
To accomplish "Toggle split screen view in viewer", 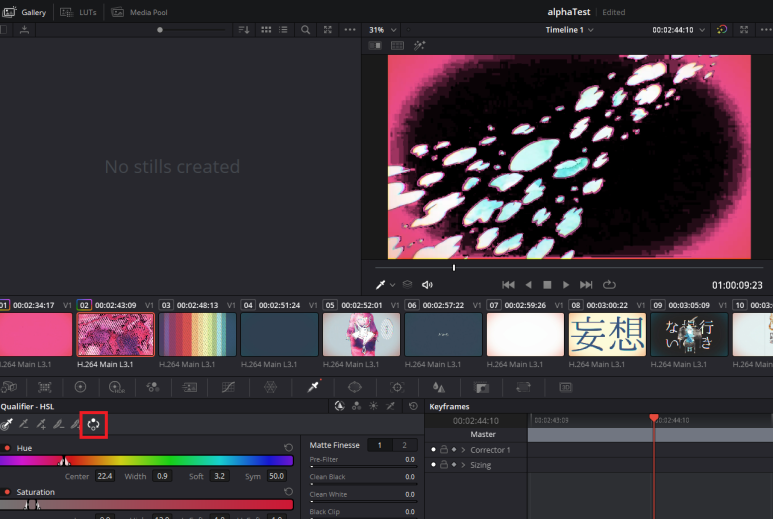I will pos(397,46).
